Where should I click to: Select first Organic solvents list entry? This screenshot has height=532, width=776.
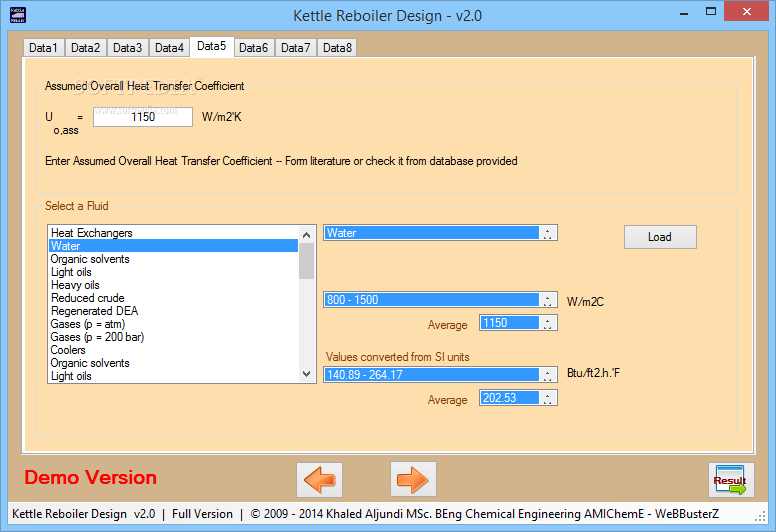174,259
